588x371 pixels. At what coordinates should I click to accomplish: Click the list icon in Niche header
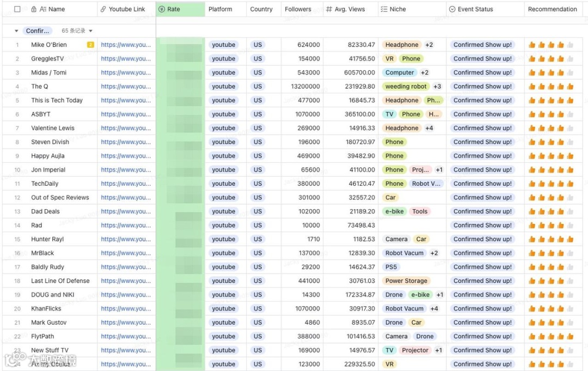[x=384, y=9]
